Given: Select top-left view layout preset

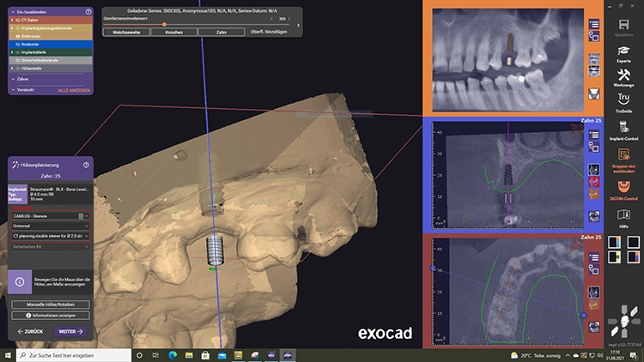Looking at the screenshot, I should point(615,242).
